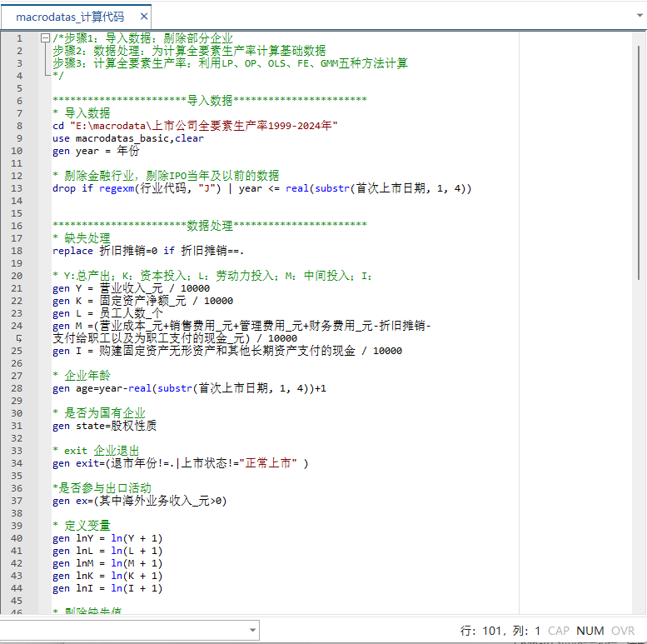
Task: Click the 'drop if regexm' code line
Action: pyautogui.click(x=261, y=188)
